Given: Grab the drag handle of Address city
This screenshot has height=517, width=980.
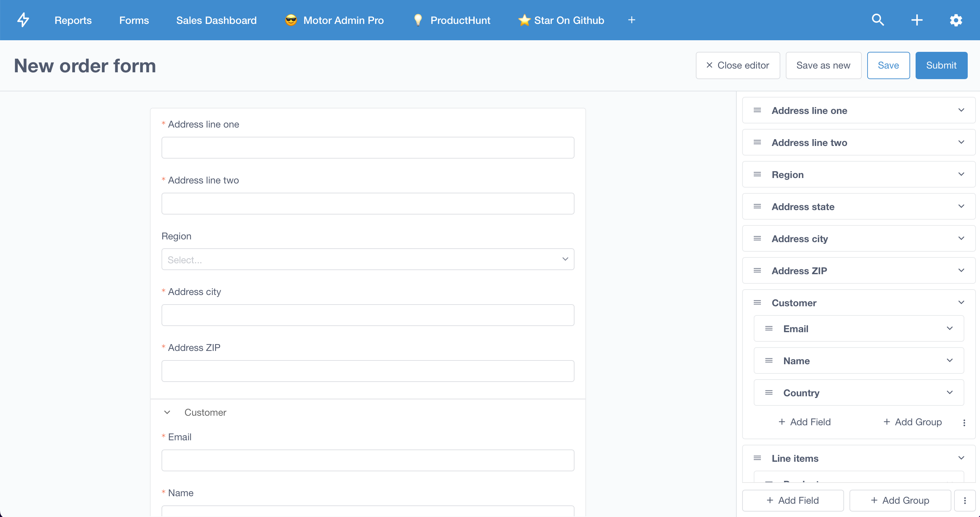Looking at the screenshot, I should [757, 238].
